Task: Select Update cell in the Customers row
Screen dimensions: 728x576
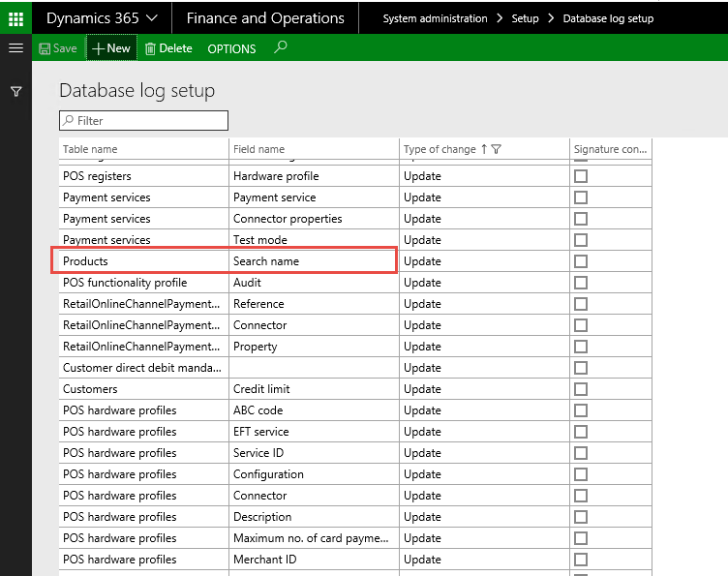Action: (x=484, y=389)
